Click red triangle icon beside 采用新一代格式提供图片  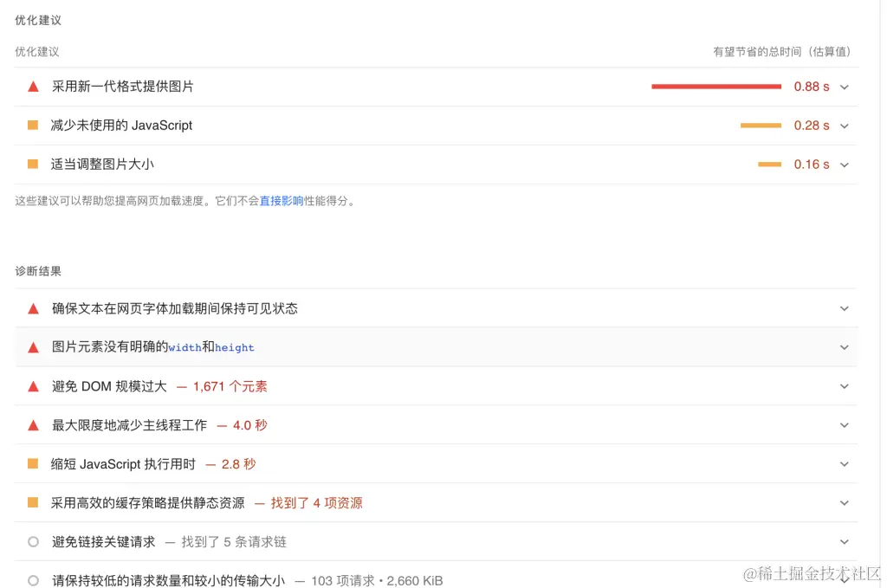click(34, 87)
